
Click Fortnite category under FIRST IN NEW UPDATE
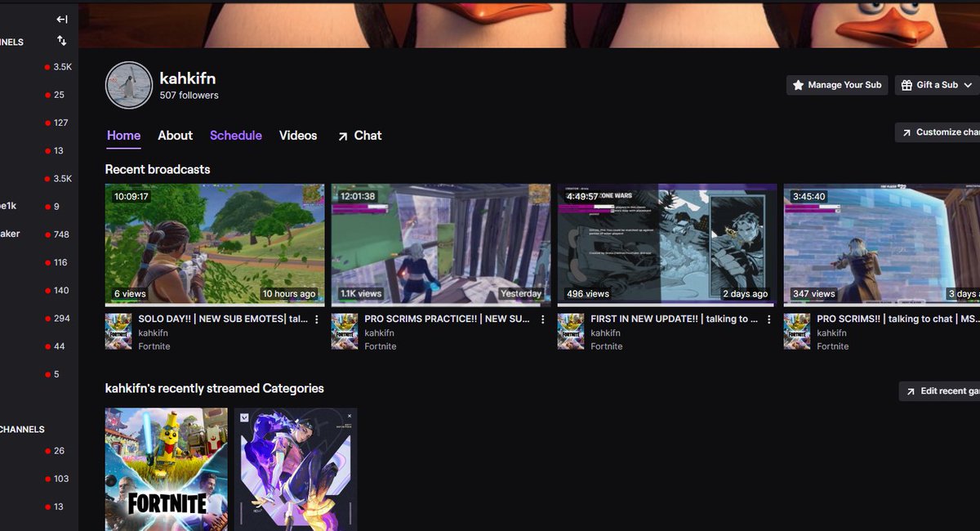pyautogui.click(x=607, y=346)
